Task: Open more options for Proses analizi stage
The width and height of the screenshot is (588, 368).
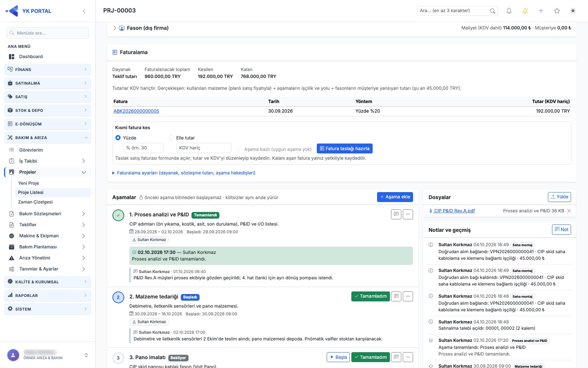Action: click(x=408, y=214)
